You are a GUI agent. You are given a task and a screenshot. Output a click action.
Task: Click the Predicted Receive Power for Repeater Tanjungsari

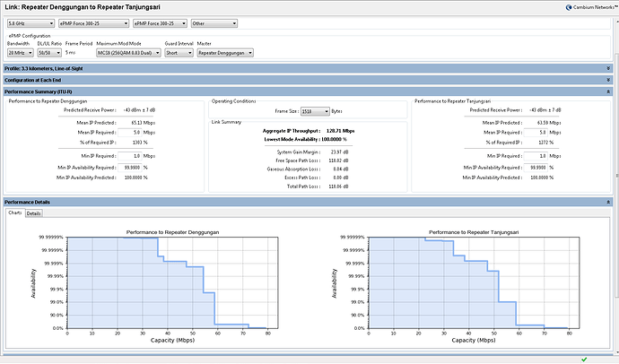[x=545, y=110]
